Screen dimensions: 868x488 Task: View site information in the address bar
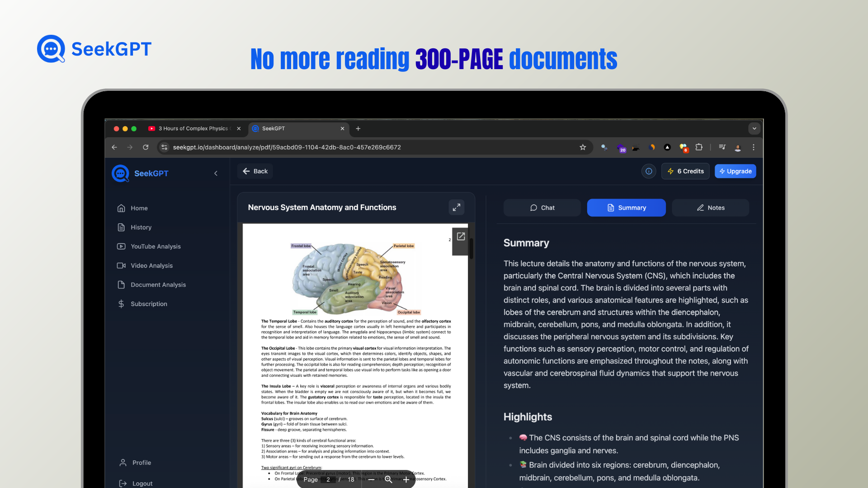[x=165, y=147]
